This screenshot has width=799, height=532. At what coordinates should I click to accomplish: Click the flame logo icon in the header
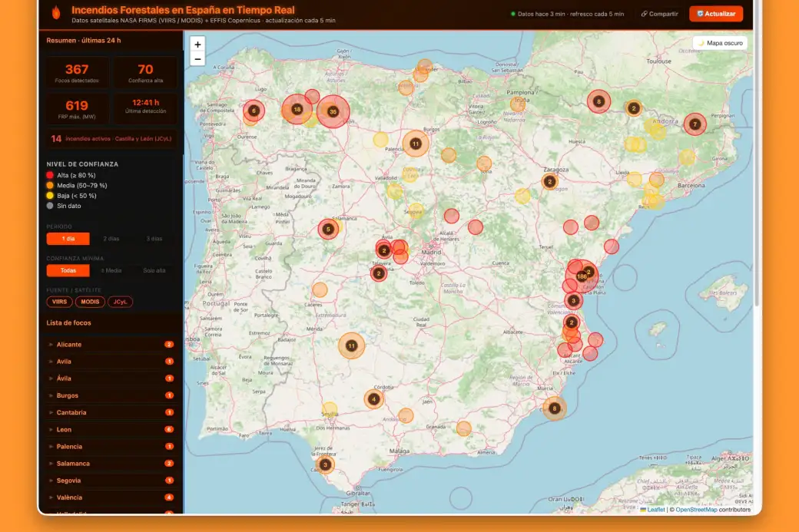click(56, 12)
